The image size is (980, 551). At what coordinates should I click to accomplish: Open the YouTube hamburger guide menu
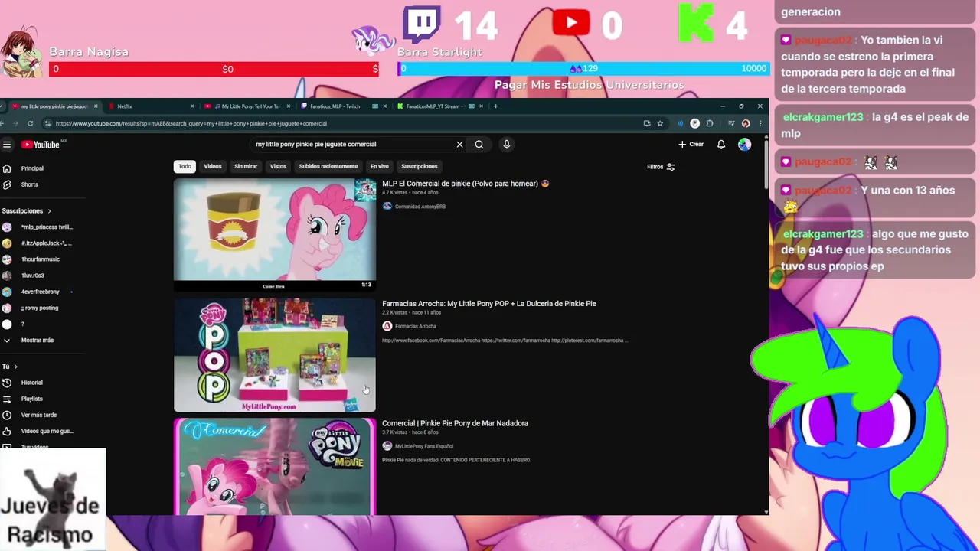coord(7,145)
